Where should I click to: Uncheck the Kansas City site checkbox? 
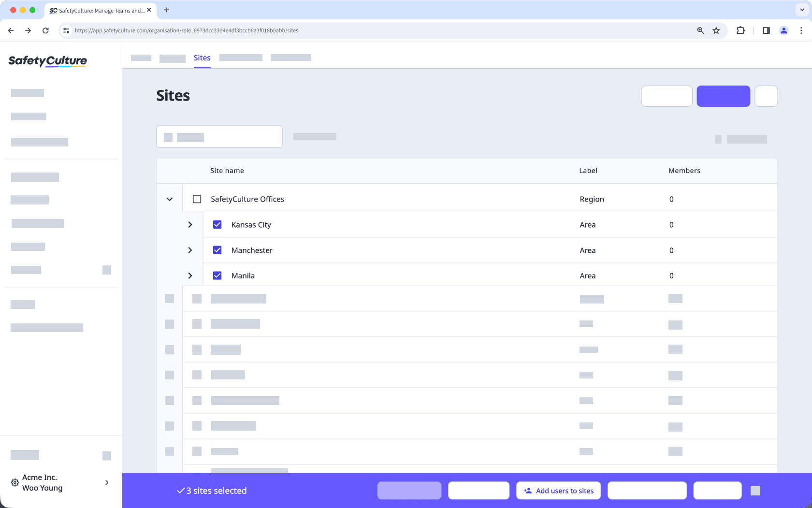[217, 224]
